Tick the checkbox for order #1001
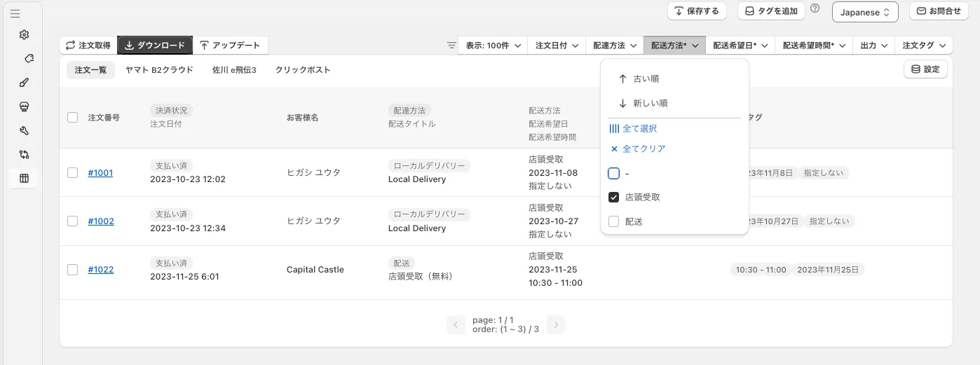Image resolution: width=980 pixels, height=365 pixels. pyautogui.click(x=73, y=173)
